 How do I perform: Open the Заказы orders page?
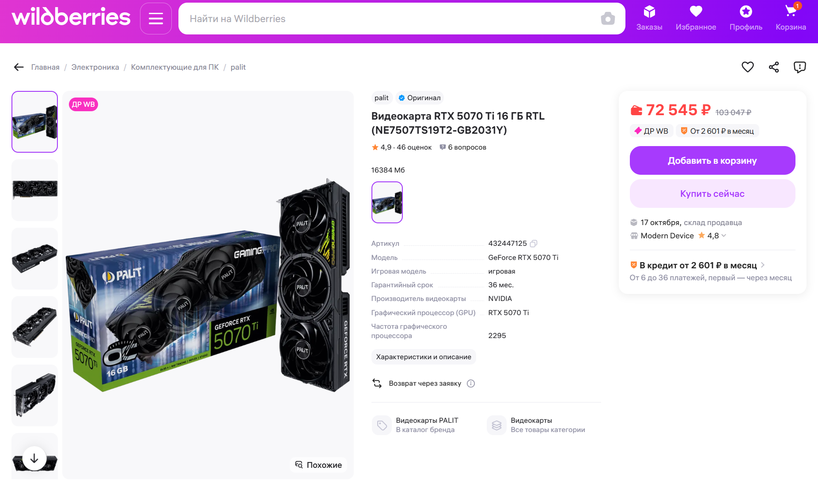(649, 19)
